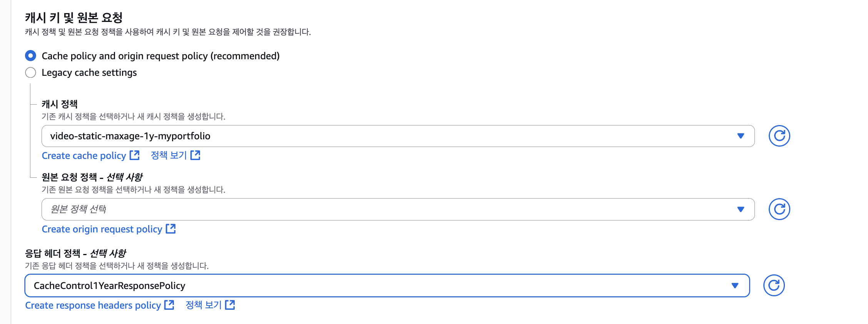Click external icon next to Create origin request policy

click(170, 229)
